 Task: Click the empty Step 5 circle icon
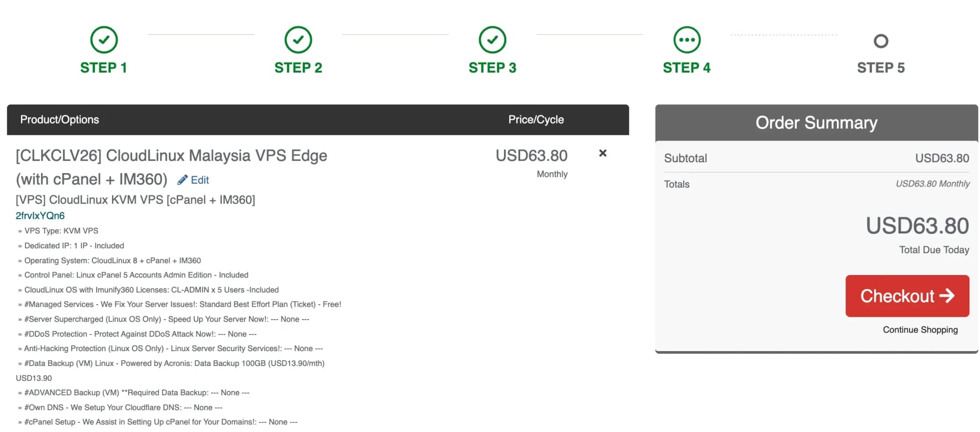point(881,41)
